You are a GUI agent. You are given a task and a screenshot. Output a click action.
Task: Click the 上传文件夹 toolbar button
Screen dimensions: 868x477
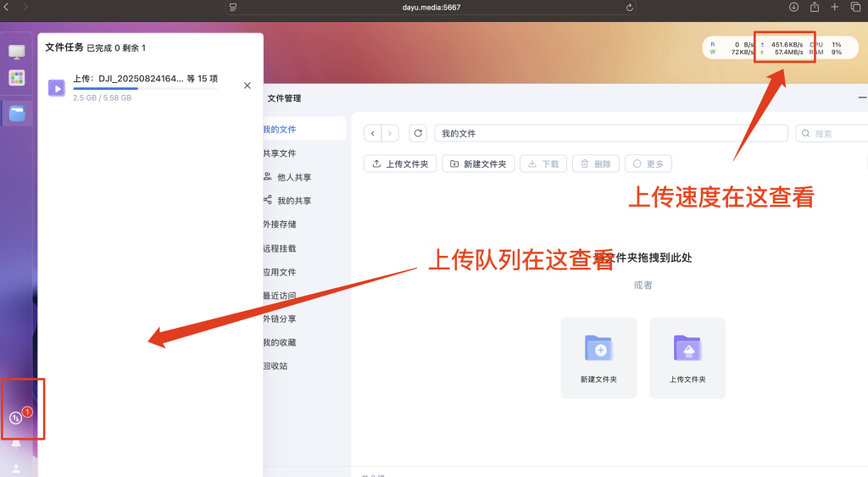pyautogui.click(x=400, y=164)
